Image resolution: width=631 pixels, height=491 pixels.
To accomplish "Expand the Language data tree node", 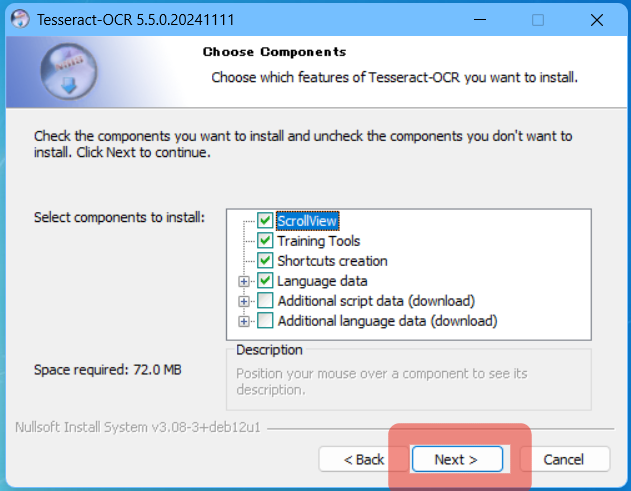I will tap(244, 281).
